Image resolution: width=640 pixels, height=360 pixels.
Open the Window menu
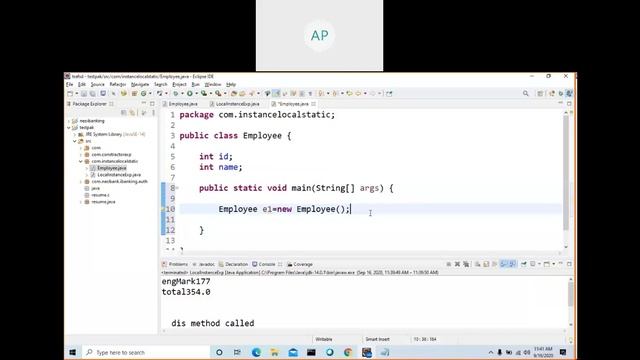(x=213, y=84)
